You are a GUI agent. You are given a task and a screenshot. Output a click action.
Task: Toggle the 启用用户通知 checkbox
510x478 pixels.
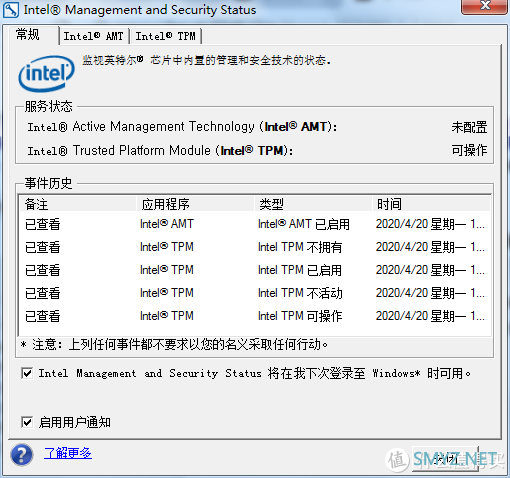click(27, 422)
